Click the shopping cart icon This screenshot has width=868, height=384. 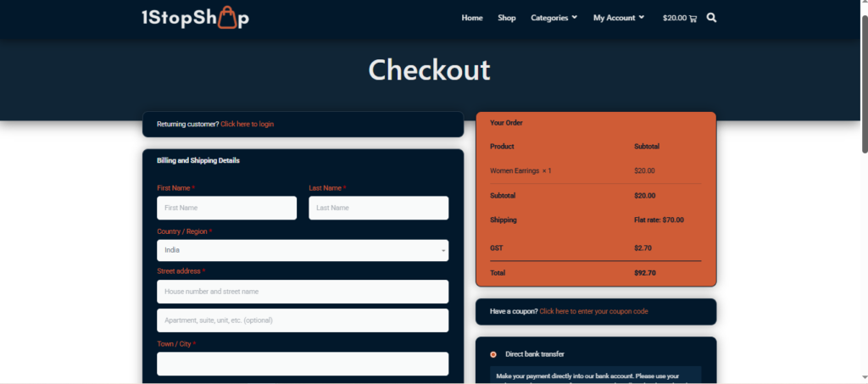coord(693,19)
